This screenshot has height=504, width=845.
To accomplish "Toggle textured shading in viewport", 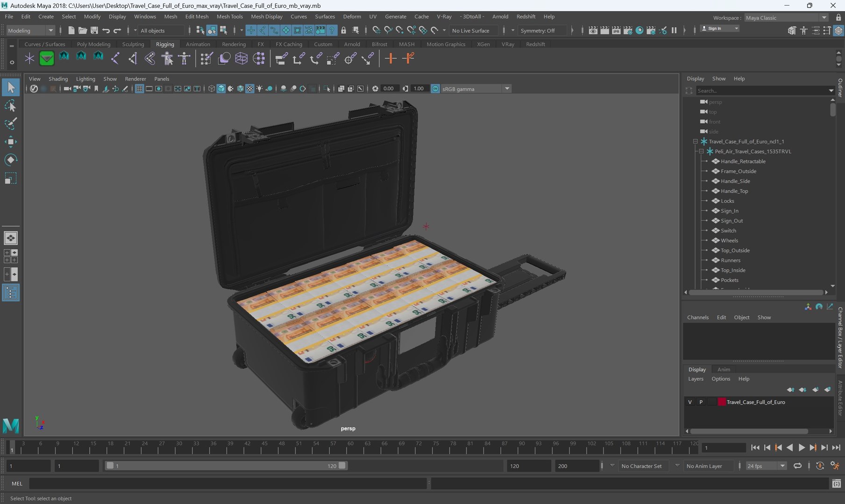I will [x=250, y=89].
